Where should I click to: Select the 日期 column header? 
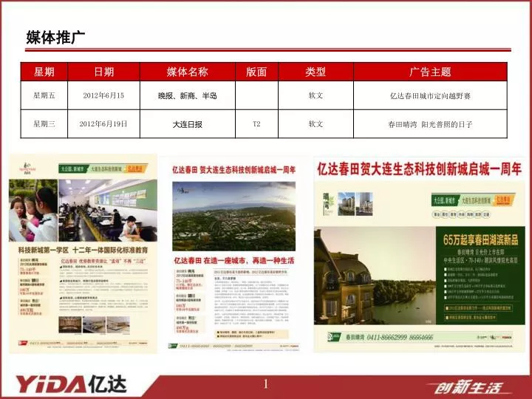104,72
